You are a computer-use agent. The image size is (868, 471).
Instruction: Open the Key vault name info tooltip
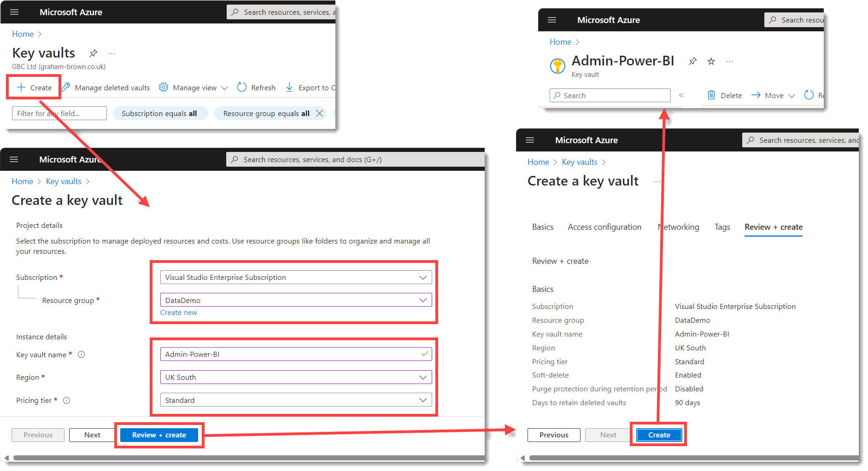pyautogui.click(x=82, y=355)
